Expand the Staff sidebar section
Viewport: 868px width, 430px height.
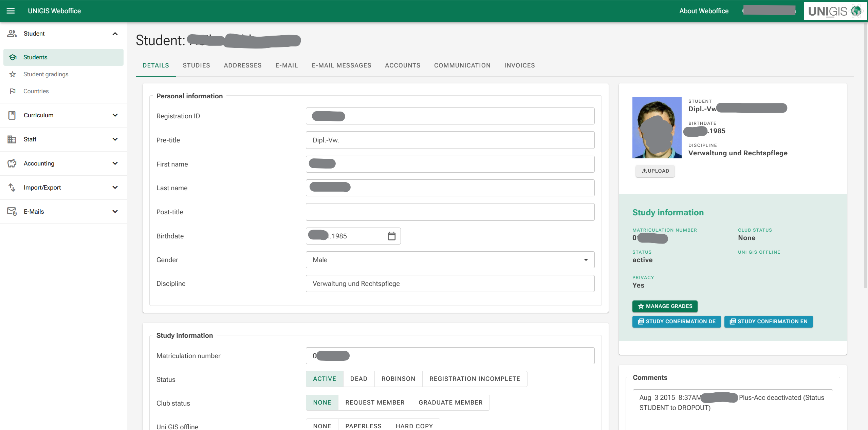(115, 139)
